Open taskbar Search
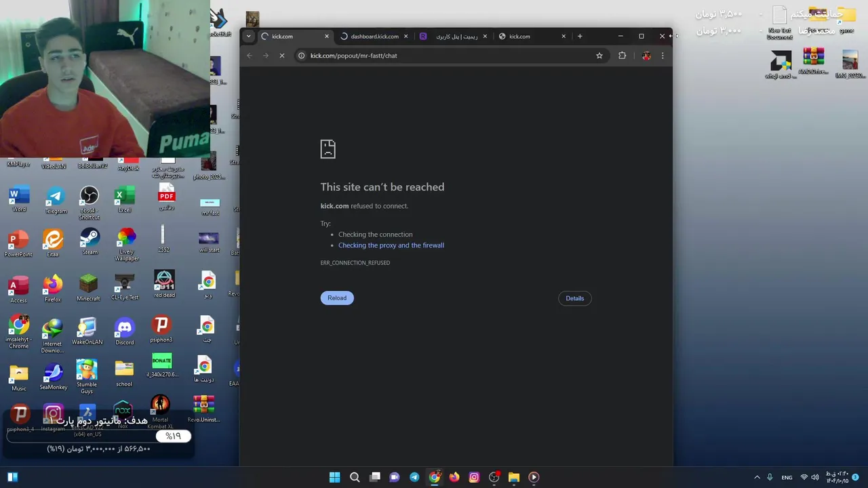The width and height of the screenshot is (868, 488). [x=355, y=477]
